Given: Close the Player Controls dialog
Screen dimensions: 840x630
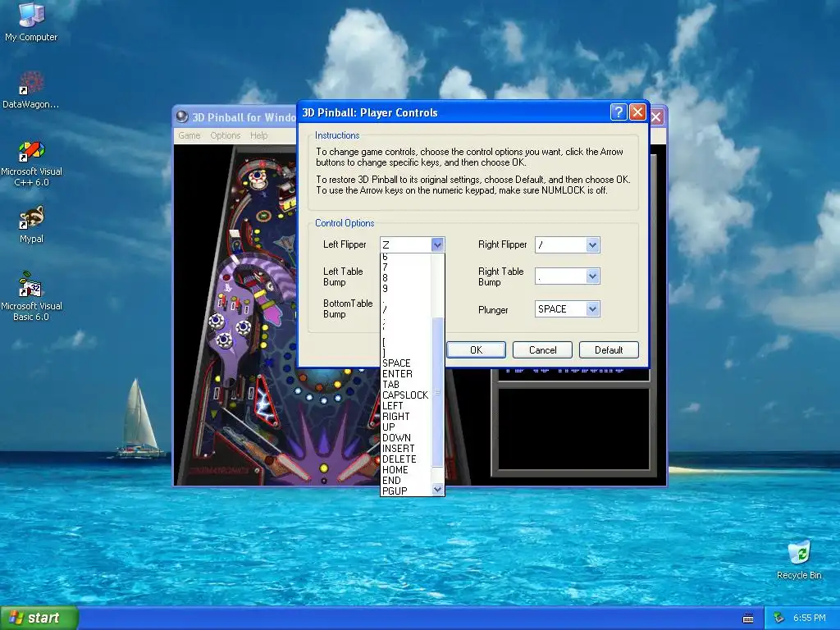Looking at the screenshot, I should point(637,112).
